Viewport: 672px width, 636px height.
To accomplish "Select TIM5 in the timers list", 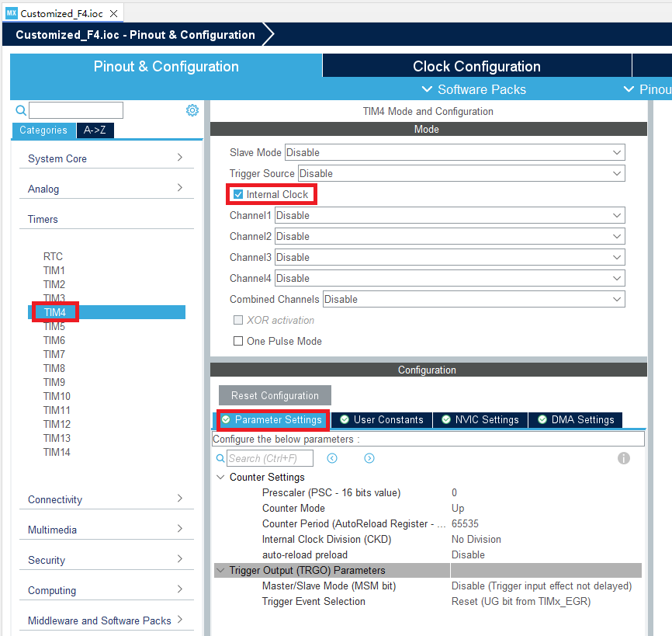I will coord(54,326).
